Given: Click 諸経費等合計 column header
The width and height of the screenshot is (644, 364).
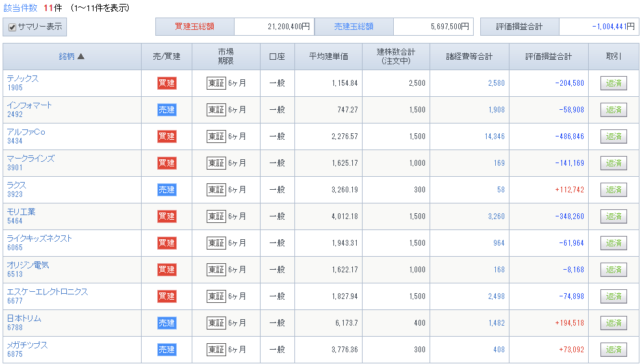Looking at the screenshot, I should (469, 57).
